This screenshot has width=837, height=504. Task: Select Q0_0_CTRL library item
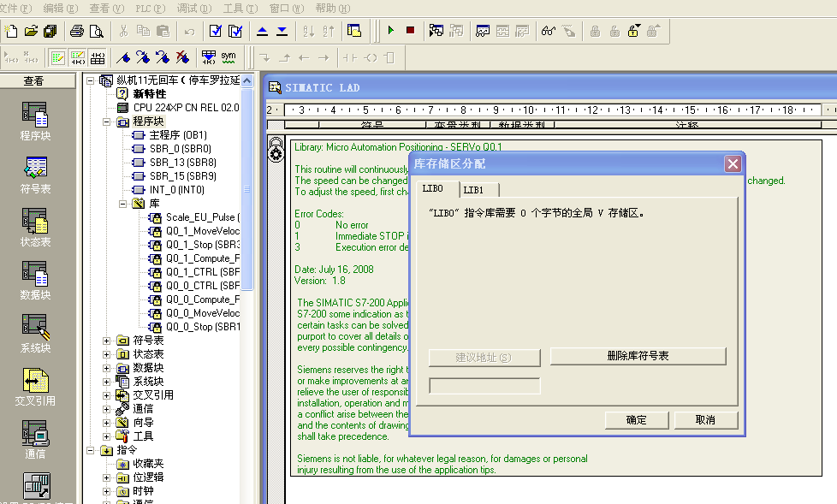[203, 286]
